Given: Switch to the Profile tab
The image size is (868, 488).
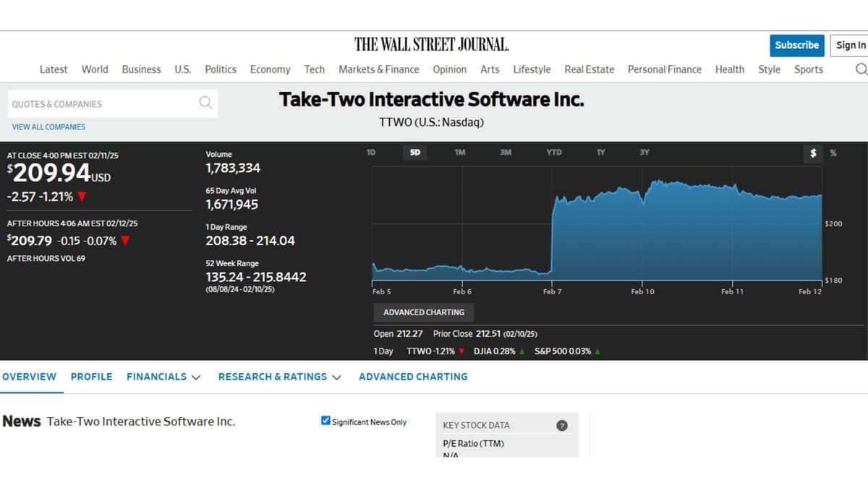Looking at the screenshot, I should (x=91, y=377).
